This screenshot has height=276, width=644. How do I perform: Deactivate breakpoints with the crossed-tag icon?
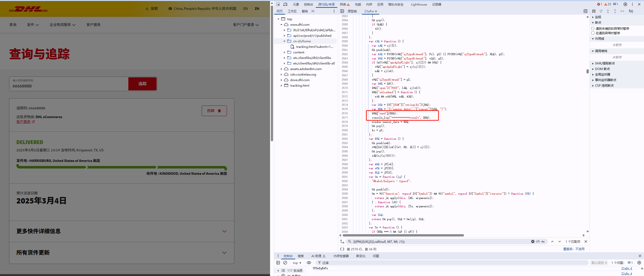pyautogui.click(x=631, y=11)
